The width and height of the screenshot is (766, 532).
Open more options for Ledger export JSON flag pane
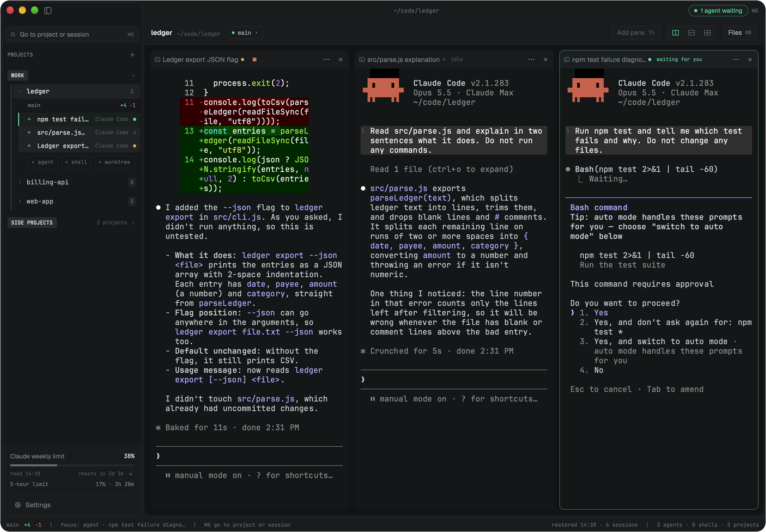(x=327, y=59)
